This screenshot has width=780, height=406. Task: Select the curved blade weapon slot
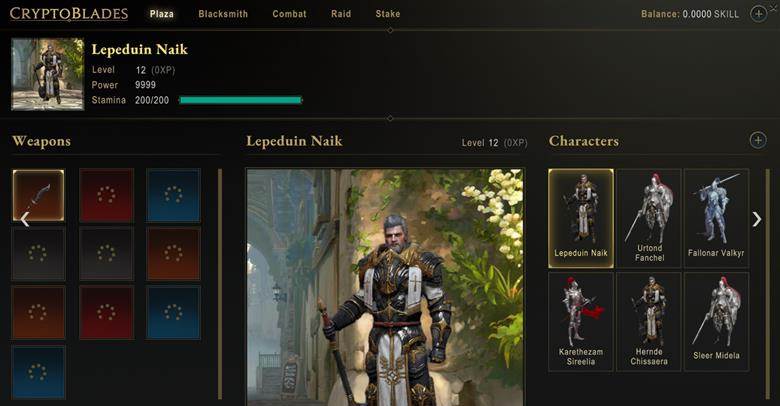[x=38, y=195]
